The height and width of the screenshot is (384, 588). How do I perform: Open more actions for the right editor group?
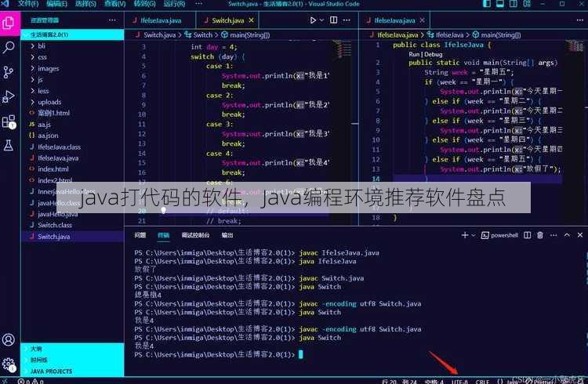tap(579, 20)
